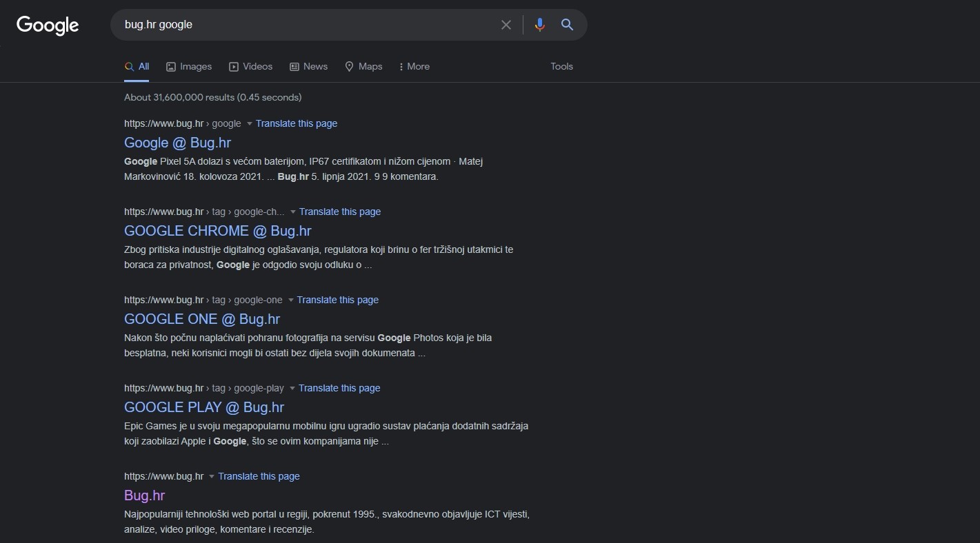Expand dropdown arrow next to 'tag › google-ch...' URL
The height and width of the screenshot is (543, 980).
click(x=293, y=212)
